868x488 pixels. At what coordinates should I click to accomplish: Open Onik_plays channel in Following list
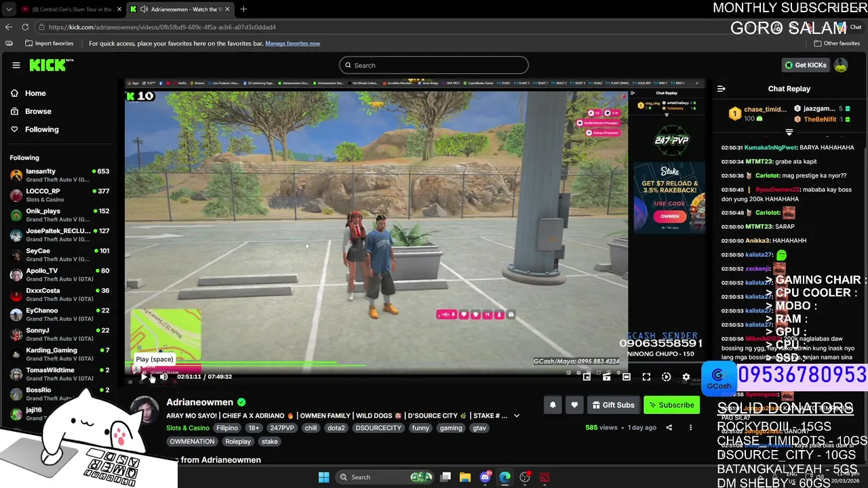point(60,215)
